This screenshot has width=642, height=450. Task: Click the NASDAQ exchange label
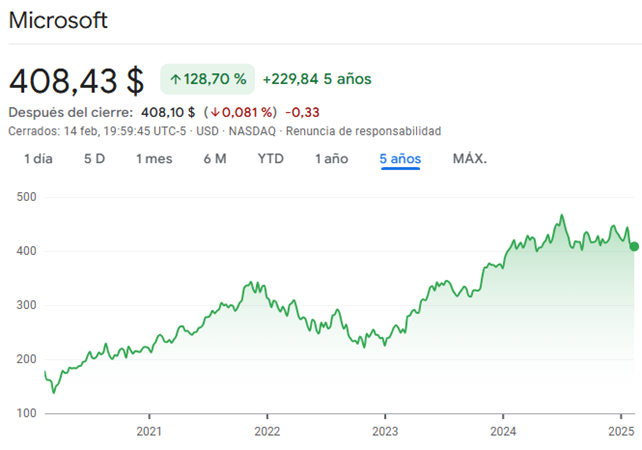[252, 131]
